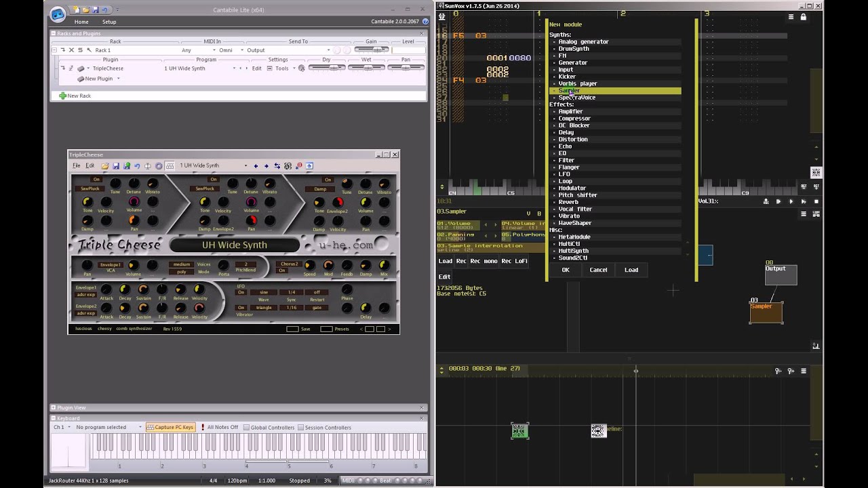Select Sampler in the New module list
868x488 pixels.
click(x=614, y=90)
